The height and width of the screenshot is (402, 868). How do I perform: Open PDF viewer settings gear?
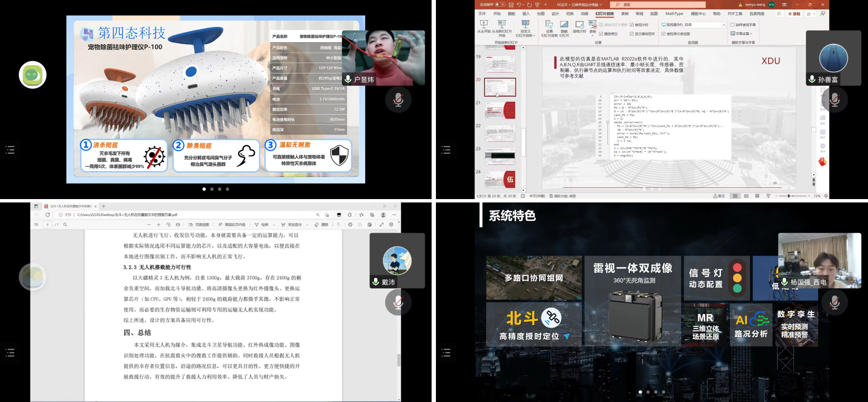tap(391, 225)
